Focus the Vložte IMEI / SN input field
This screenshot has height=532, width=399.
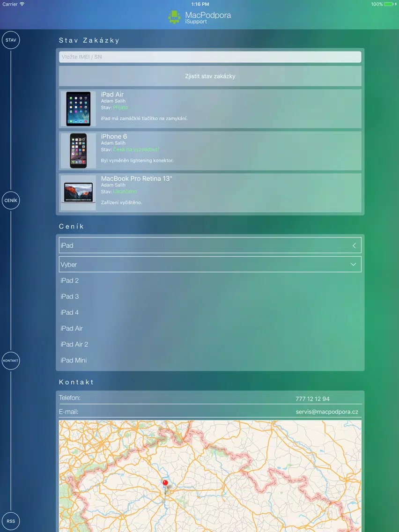tap(210, 57)
